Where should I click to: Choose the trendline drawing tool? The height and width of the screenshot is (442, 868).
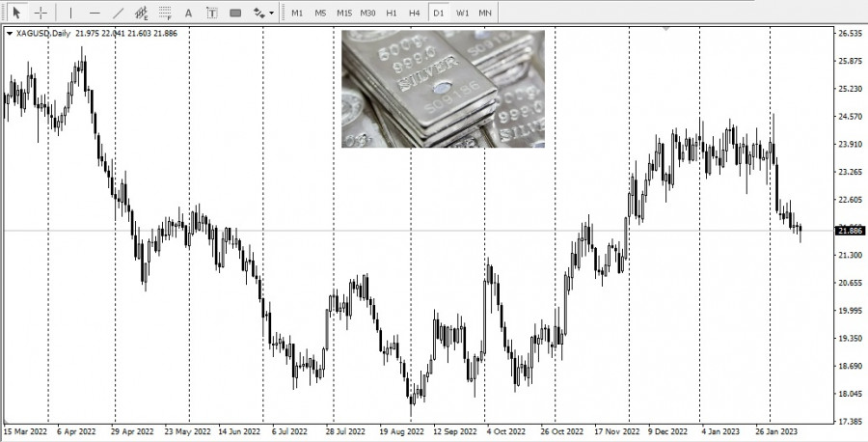118,13
